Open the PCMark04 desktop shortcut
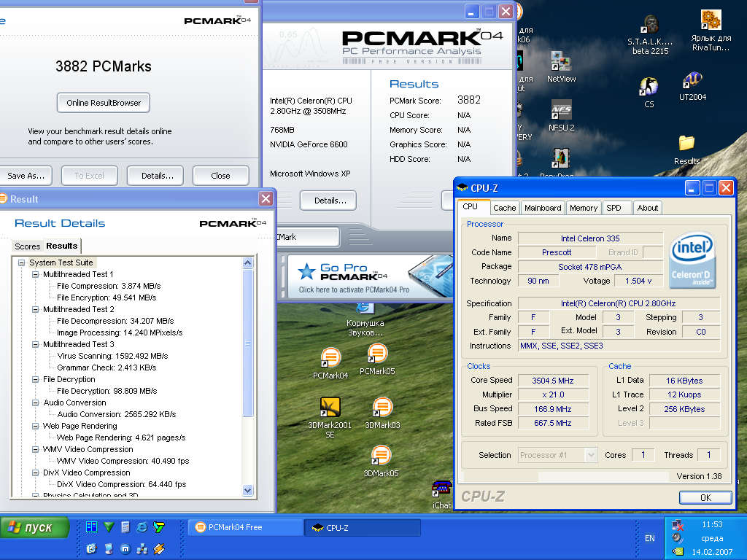The height and width of the screenshot is (560, 747). 330,364
